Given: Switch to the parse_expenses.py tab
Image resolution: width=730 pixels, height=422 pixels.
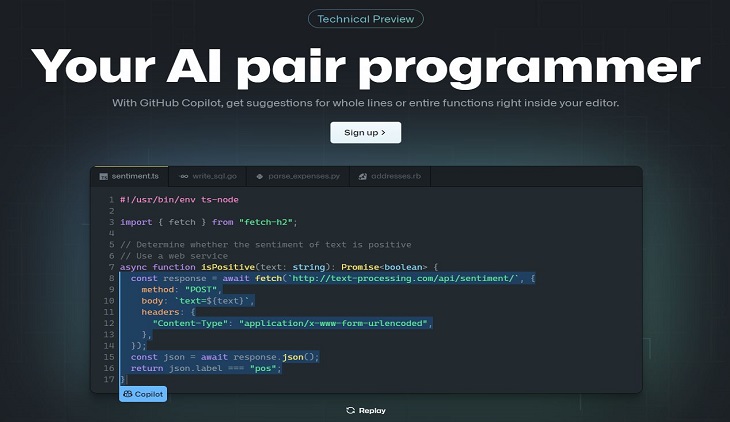Looking at the screenshot, I should 298,176.
